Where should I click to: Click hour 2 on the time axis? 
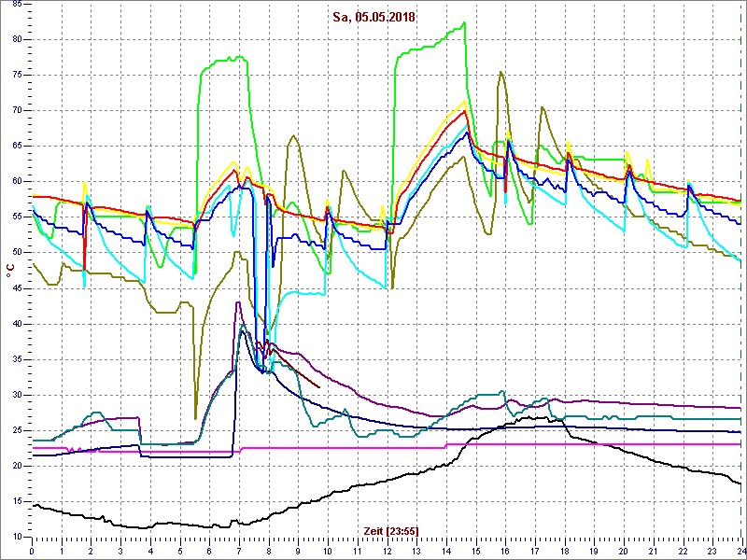[x=91, y=550]
